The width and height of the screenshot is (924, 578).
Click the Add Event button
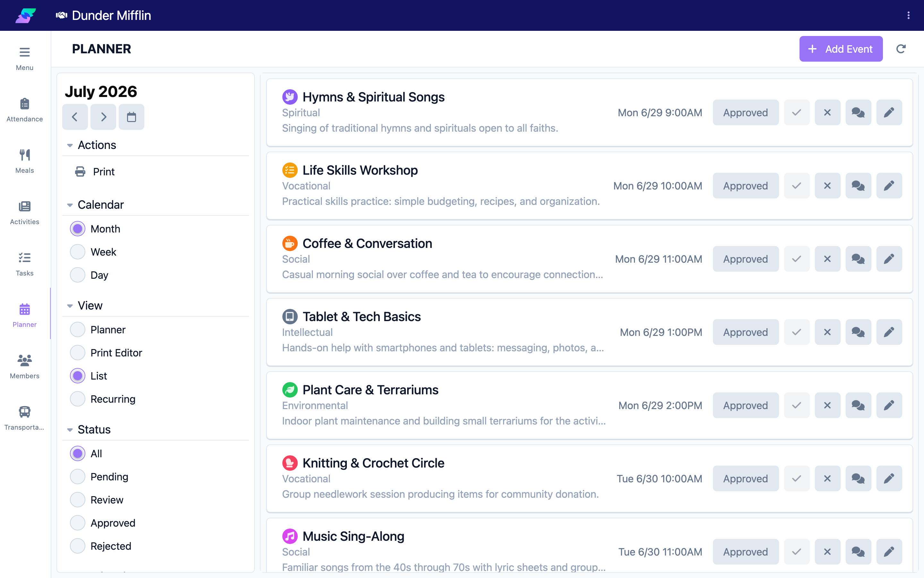tap(841, 49)
